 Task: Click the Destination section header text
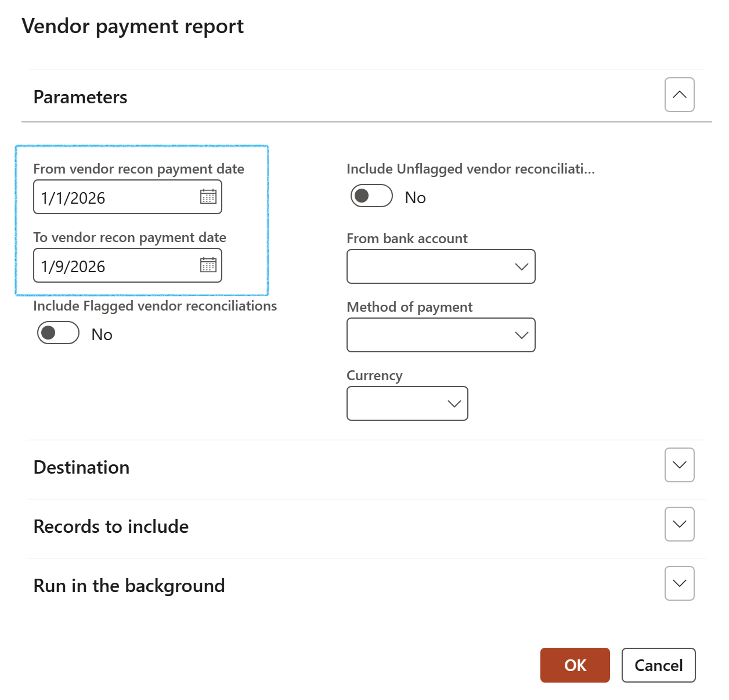82,467
